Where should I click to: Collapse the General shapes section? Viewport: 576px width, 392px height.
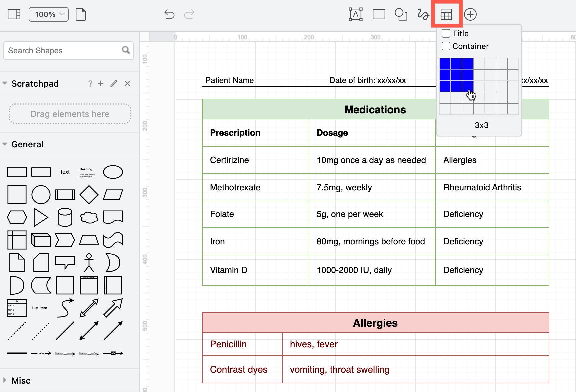(5, 144)
